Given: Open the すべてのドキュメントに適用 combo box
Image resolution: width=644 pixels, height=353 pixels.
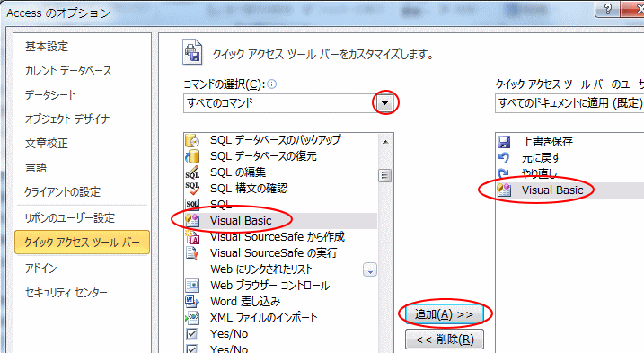Looking at the screenshot, I should click(x=569, y=102).
